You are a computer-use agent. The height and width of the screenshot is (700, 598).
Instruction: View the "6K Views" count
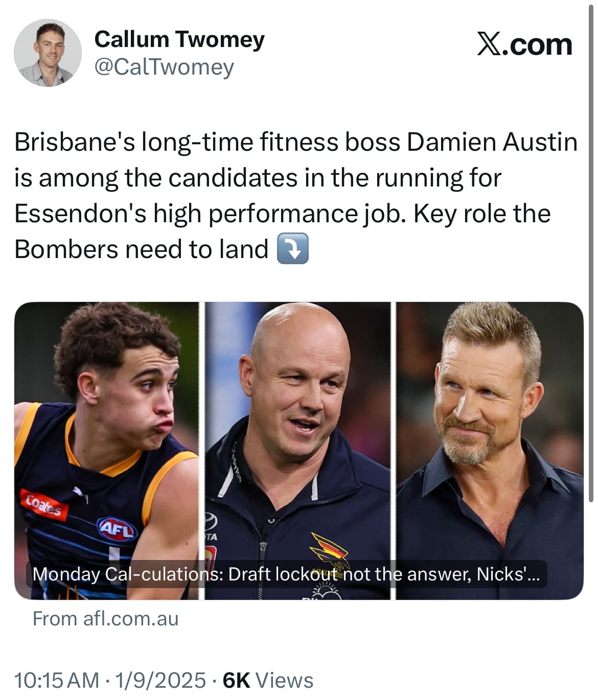[x=268, y=681]
